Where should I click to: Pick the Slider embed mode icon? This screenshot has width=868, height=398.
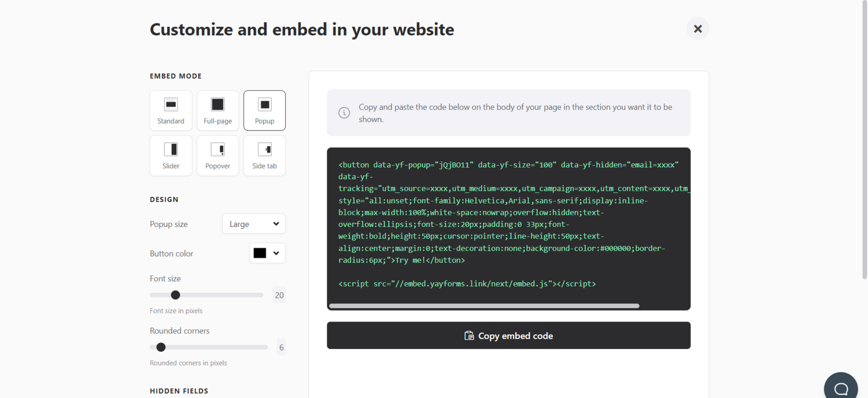pyautogui.click(x=171, y=149)
